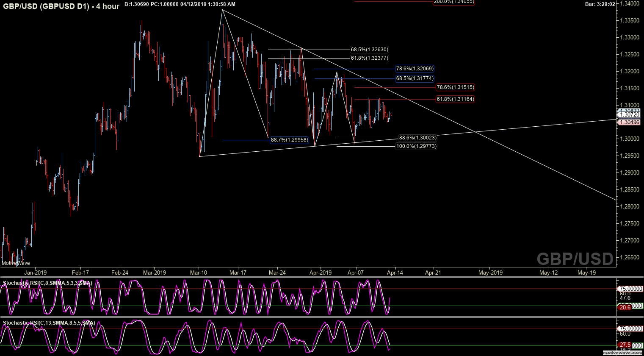Click the 75.00000 level in the upper stochastic panel
Image resolution: width=644 pixels, height=356 pixels.
point(631,289)
